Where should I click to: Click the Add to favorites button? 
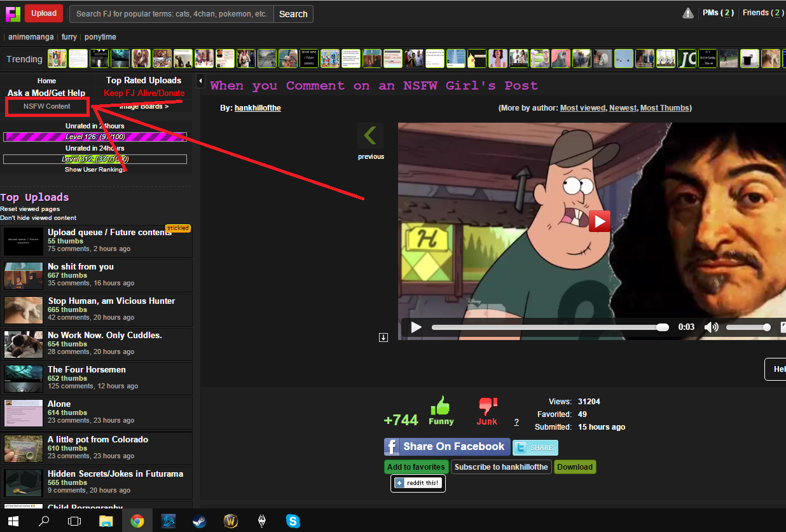click(416, 467)
